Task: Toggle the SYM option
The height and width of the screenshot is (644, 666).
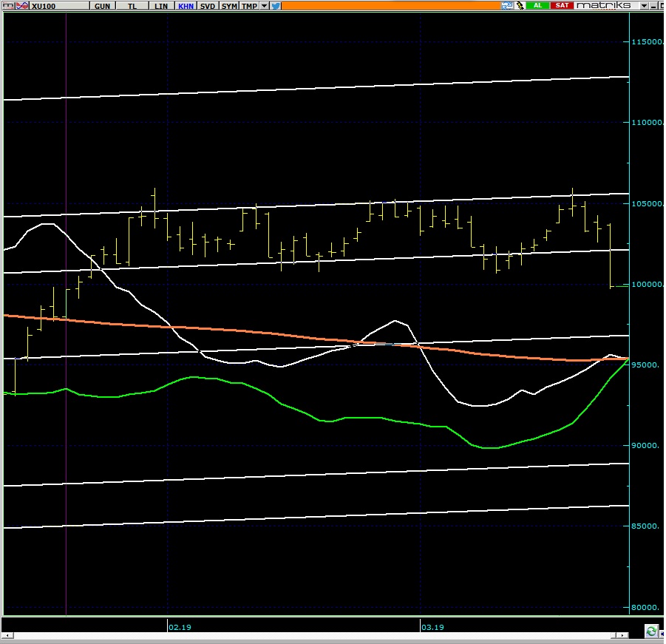Action: click(x=229, y=6)
